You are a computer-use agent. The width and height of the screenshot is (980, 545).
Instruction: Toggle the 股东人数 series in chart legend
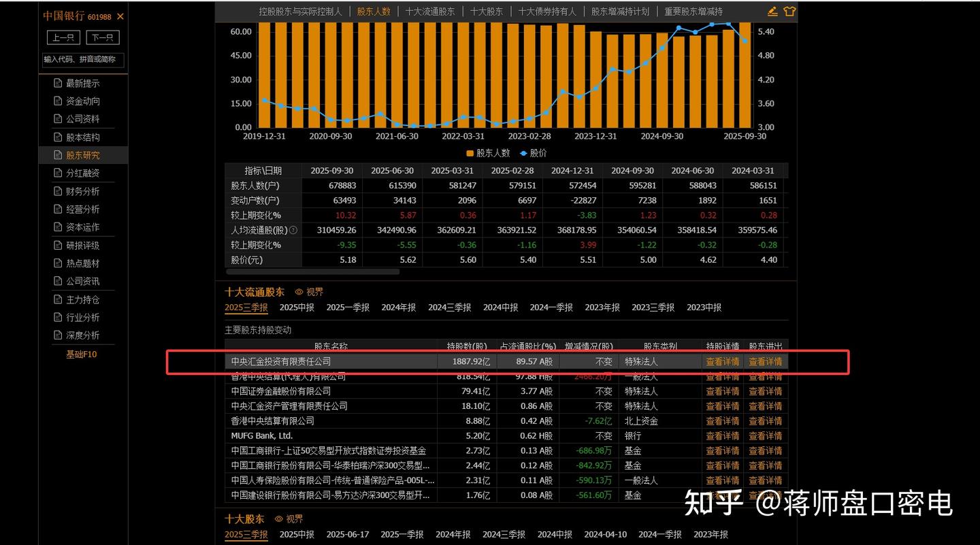click(488, 153)
